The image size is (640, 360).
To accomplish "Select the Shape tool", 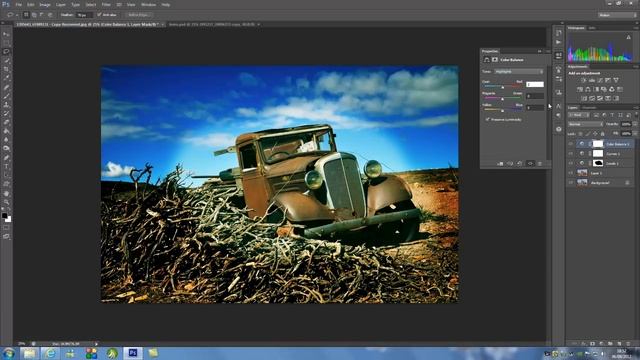I will click(x=6, y=184).
